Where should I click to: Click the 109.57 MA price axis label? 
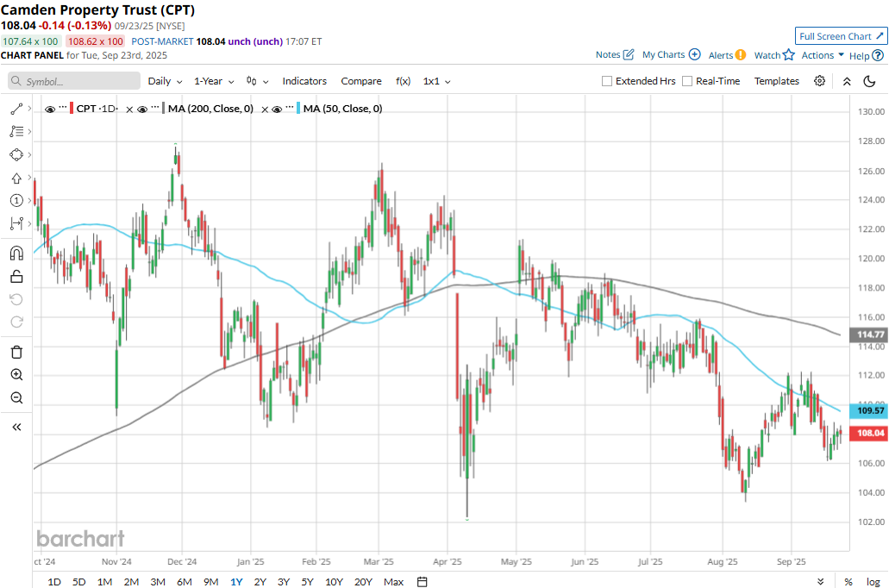(x=869, y=410)
